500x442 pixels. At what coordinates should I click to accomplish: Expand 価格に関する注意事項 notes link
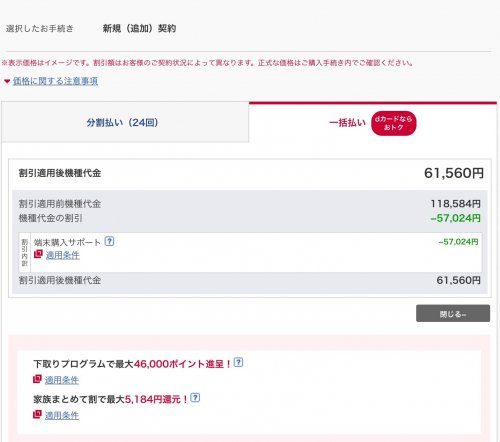click(x=55, y=81)
